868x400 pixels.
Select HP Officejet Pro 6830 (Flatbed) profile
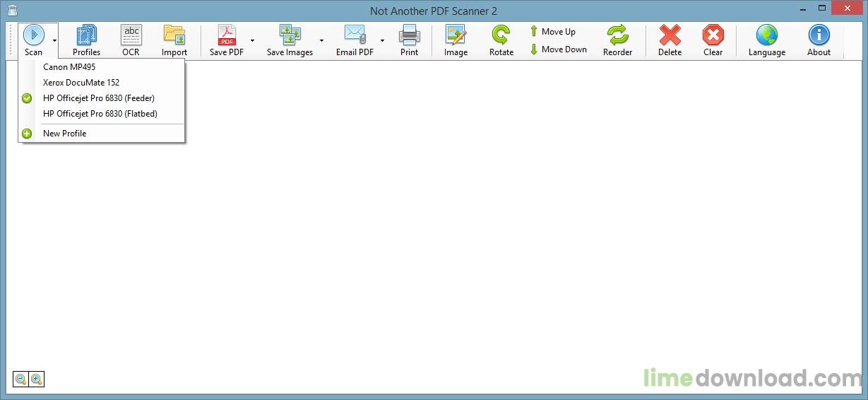102,114
